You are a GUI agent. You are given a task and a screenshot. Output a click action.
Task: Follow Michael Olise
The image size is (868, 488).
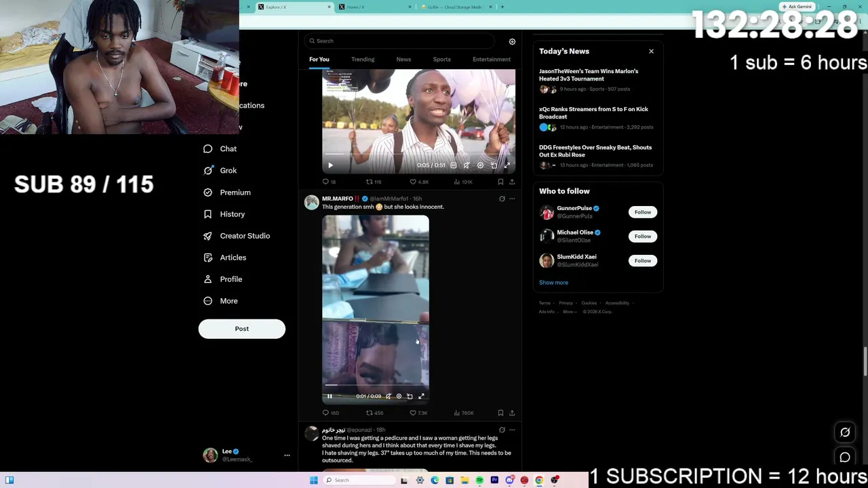click(642, 237)
